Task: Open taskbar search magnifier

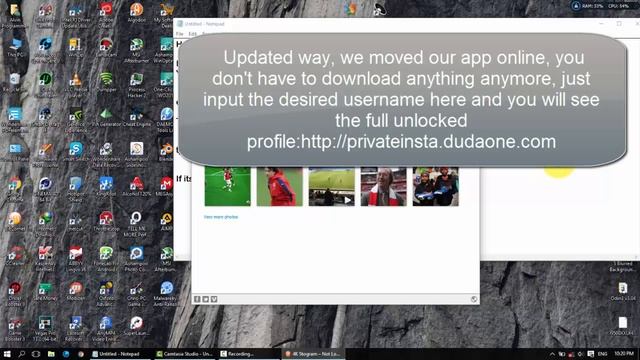Action: [22, 354]
